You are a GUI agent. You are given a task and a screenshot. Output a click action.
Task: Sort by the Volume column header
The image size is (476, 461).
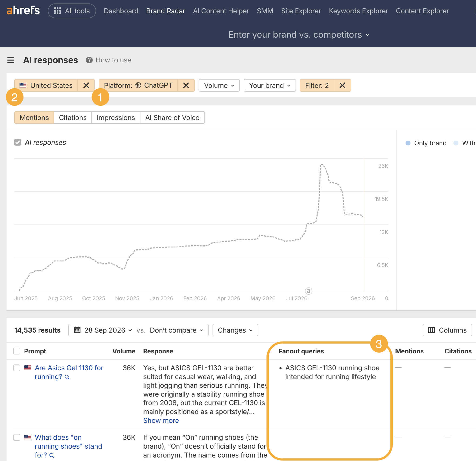tap(124, 351)
